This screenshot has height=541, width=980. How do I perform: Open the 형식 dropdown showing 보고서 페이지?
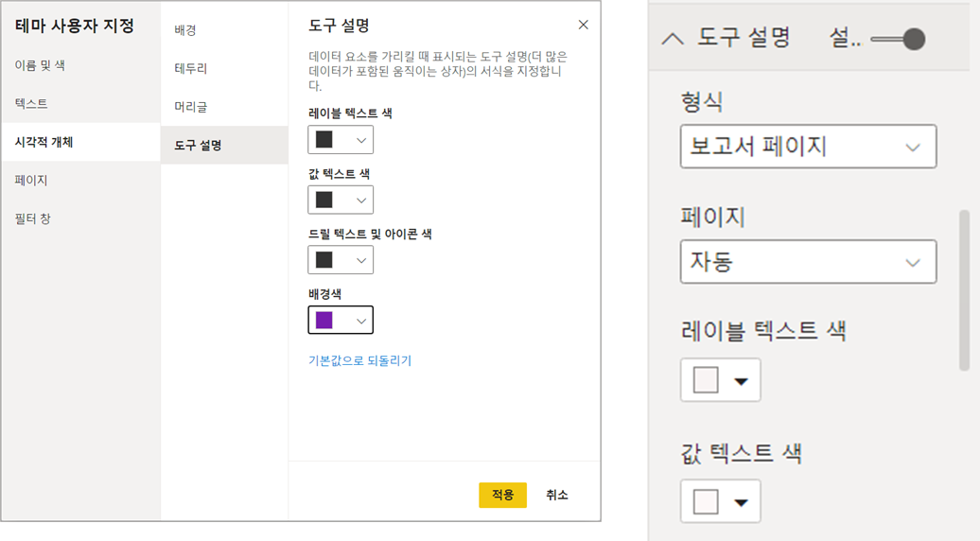coord(808,147)
